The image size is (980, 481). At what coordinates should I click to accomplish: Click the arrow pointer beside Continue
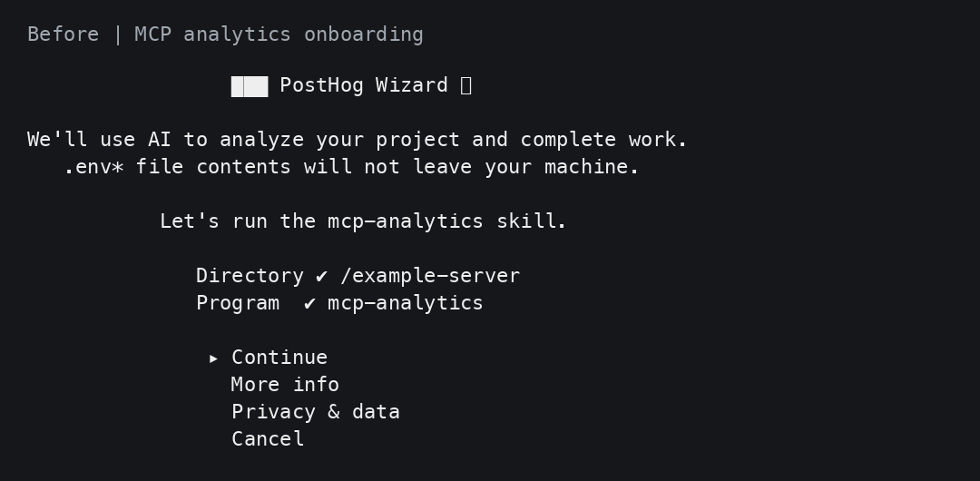coord(214,358)
